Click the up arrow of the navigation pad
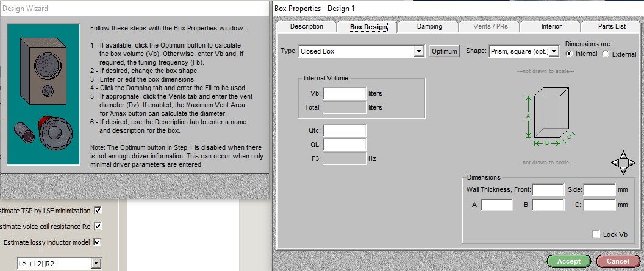The height and width of the screenshot is (271, 644). [x=623, y=155]
